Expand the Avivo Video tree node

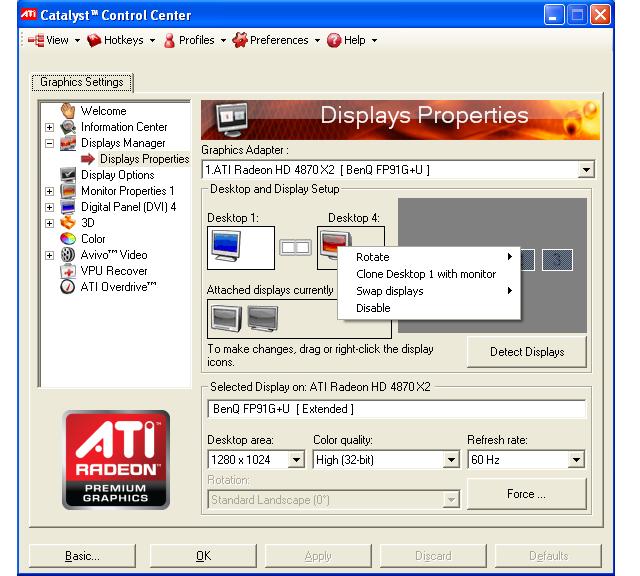pyautogui.click(x=49, y=256)
